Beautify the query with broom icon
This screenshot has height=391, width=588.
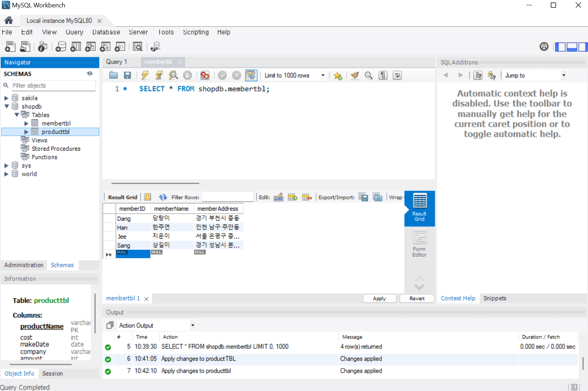coord(355,75)
